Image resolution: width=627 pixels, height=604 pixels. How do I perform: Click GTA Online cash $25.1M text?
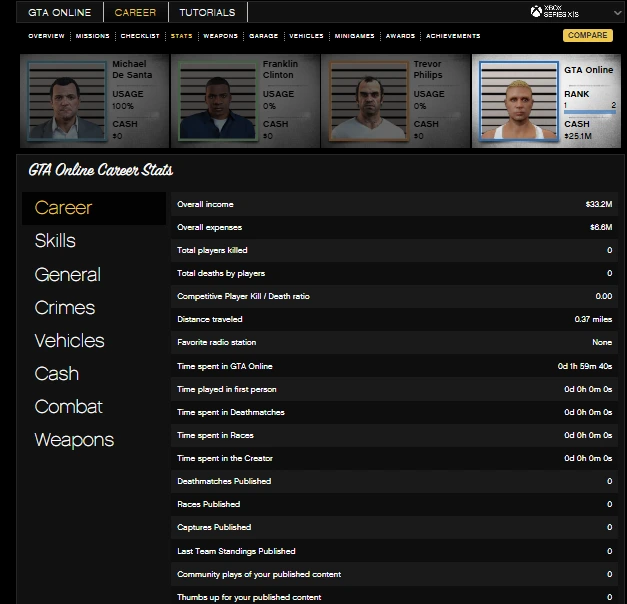[x=578, y=136]
